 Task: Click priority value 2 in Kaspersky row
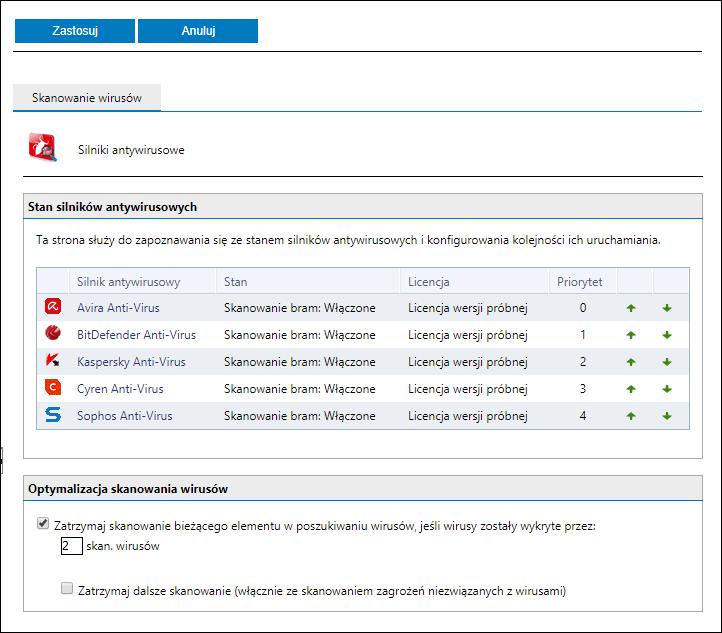pyautogui.click(x=583, y=362)
